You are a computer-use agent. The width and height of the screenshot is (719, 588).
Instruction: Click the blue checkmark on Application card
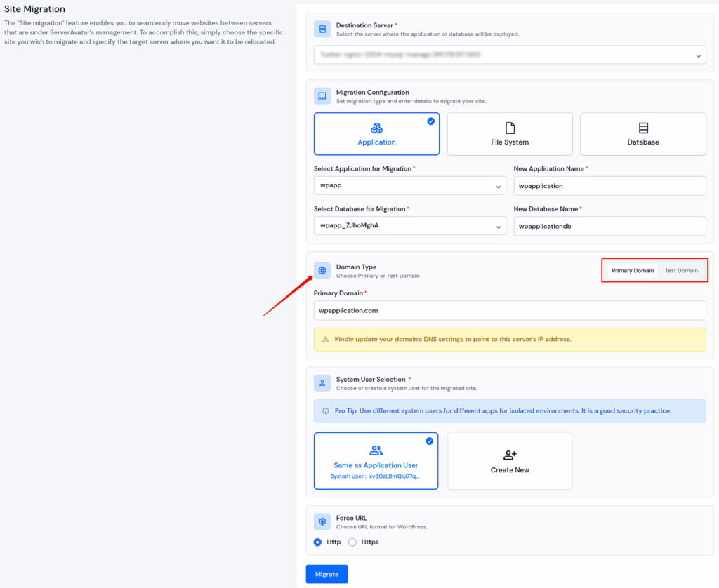click(430, 121)
